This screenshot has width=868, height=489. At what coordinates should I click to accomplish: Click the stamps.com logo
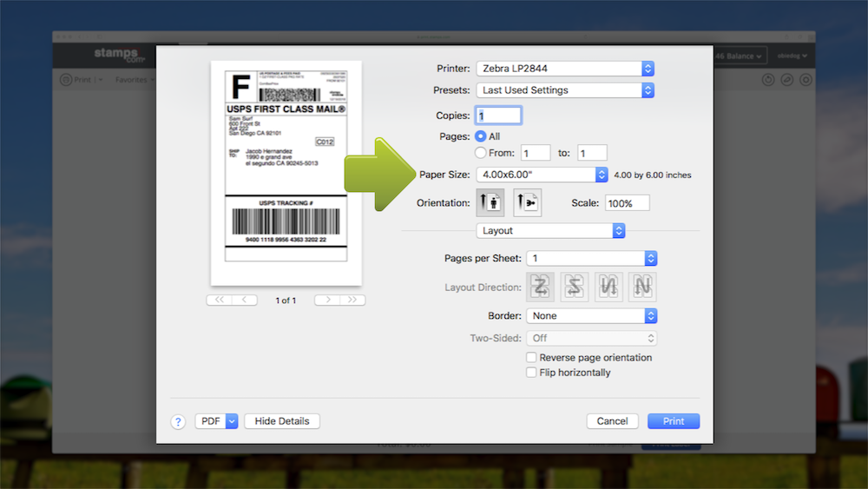click(118, 55)
